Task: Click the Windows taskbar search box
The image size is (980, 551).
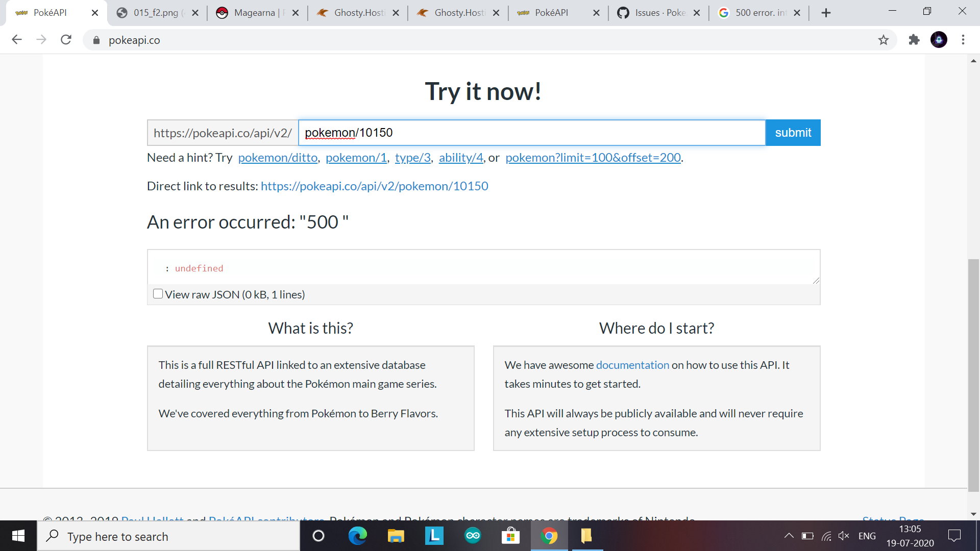Action: coord(168,536)
